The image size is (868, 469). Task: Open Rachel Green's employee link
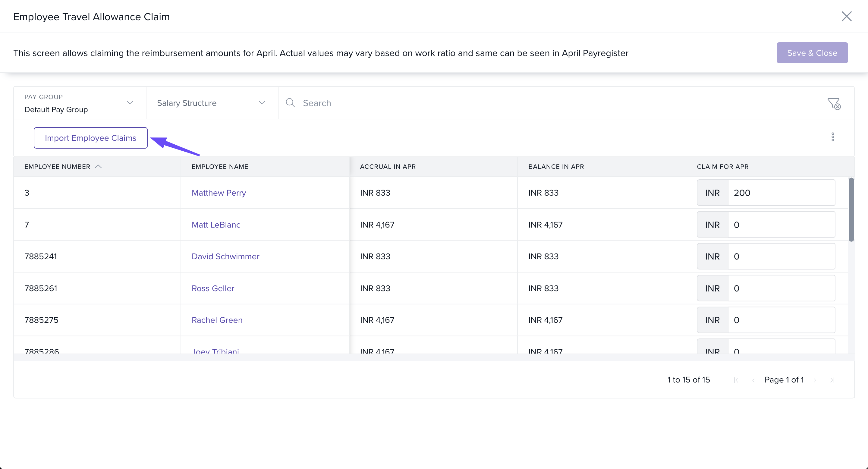(217, 320)
